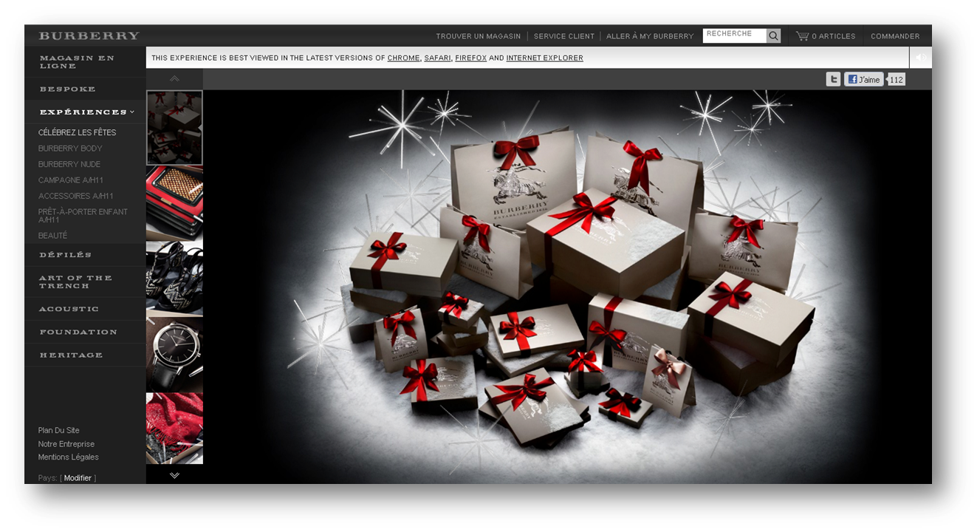Click the Safari browser link
Image resolution: width=980 pixels, height=532 pixels.
pos(437,58)
